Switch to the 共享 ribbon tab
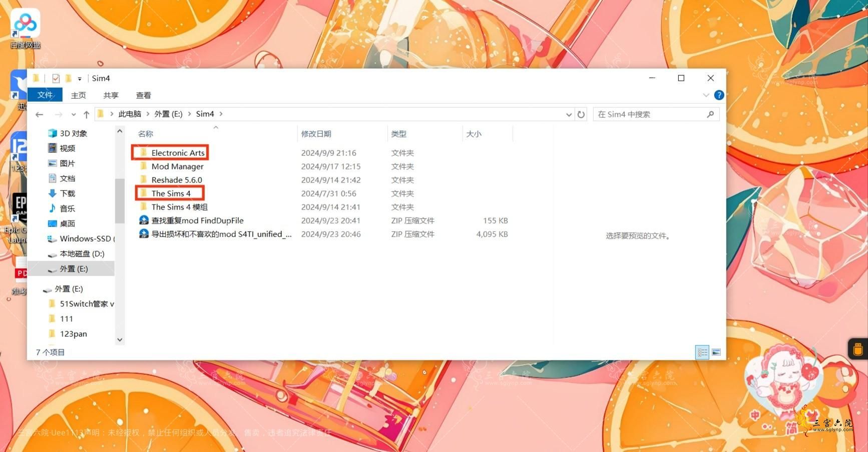 [111, 95]
